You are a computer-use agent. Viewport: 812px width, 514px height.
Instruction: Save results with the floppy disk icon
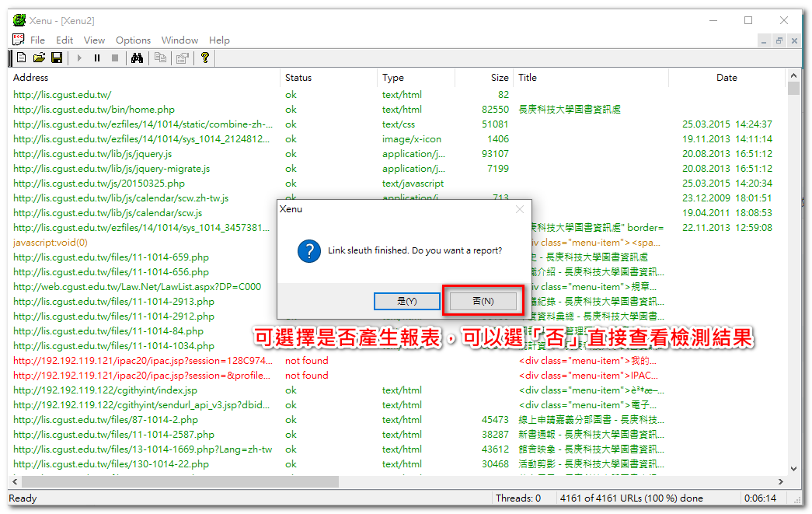coord(57,58)
